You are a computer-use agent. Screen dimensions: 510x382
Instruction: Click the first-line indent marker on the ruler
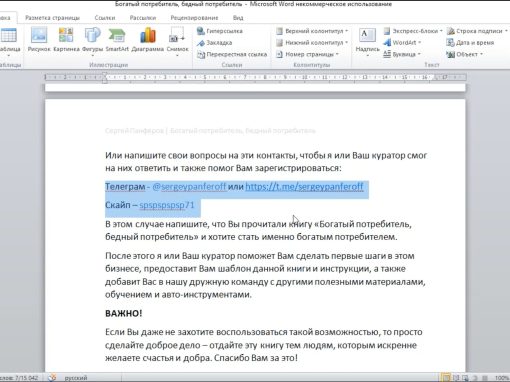(105, 74)
